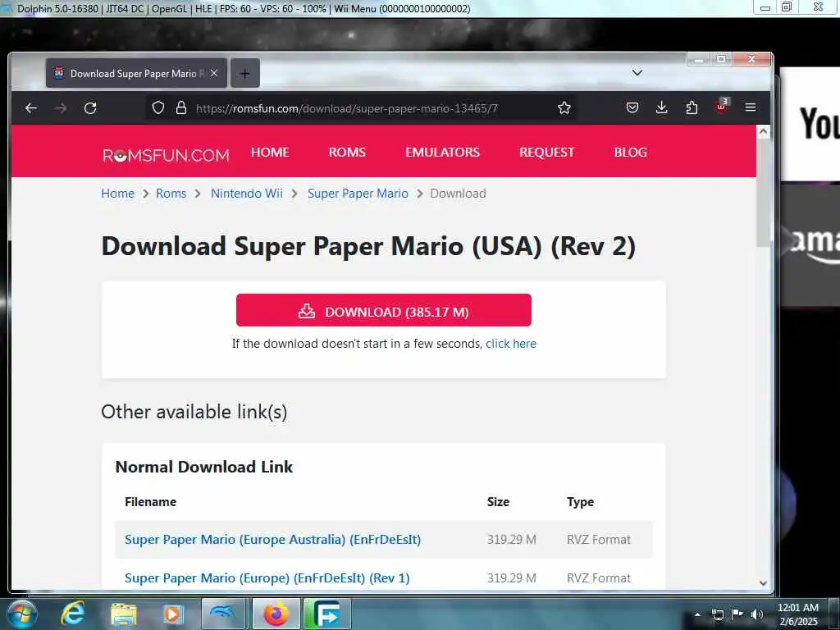
Task: Click '319.29 M' in the Europe (Rev 1) row
Action: tap(512, 578)
